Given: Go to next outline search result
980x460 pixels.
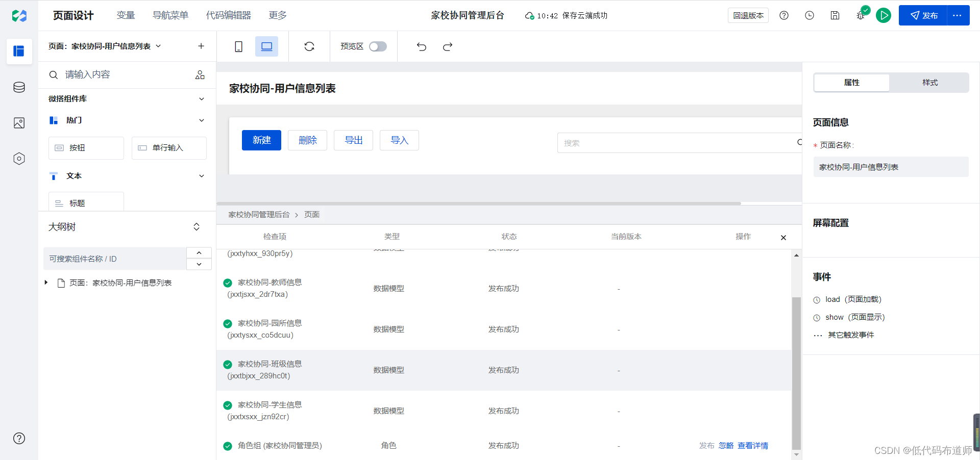Looking at the screenshot, I should click(199, 264).
